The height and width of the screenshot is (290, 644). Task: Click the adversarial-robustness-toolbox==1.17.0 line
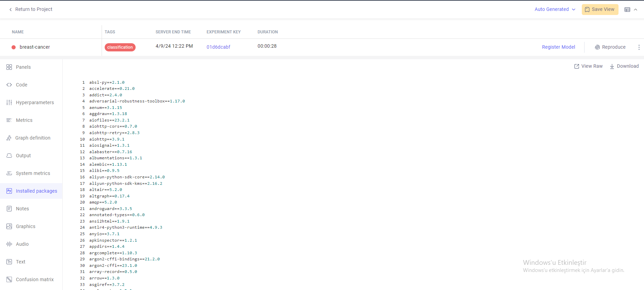click(137, 101)
